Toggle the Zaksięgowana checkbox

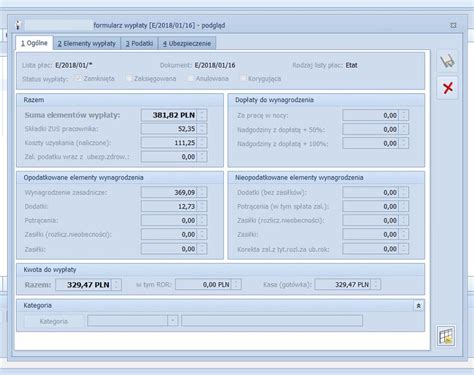[x=129, y=79]
